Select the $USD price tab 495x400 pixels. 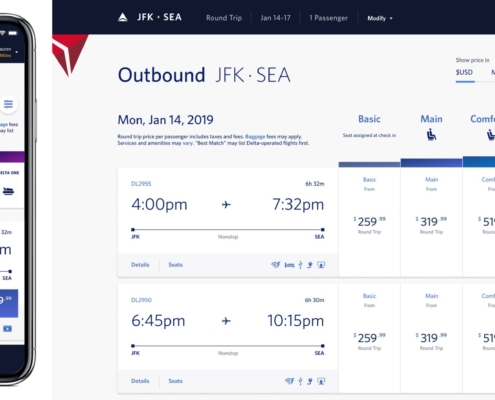pos(464,72)
